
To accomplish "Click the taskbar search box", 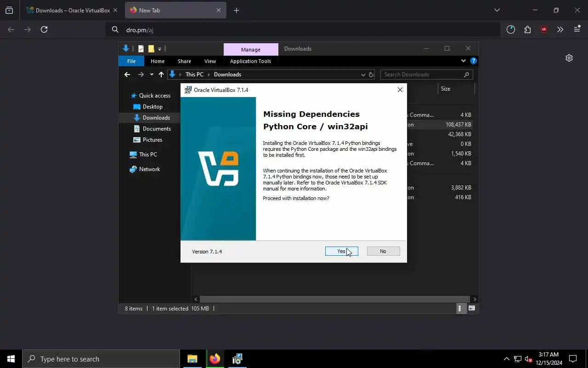I will [101, 359].
